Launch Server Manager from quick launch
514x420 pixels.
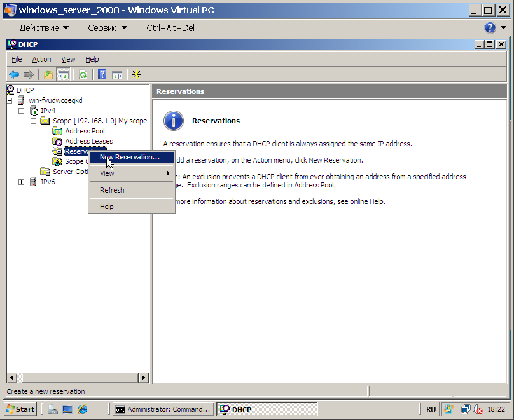(x=53, y=409)
